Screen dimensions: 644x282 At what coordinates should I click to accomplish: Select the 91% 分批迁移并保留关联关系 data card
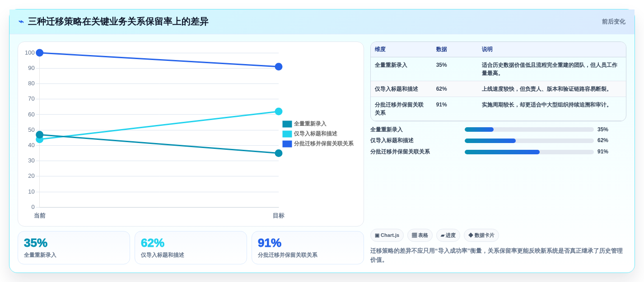point(308,248)
